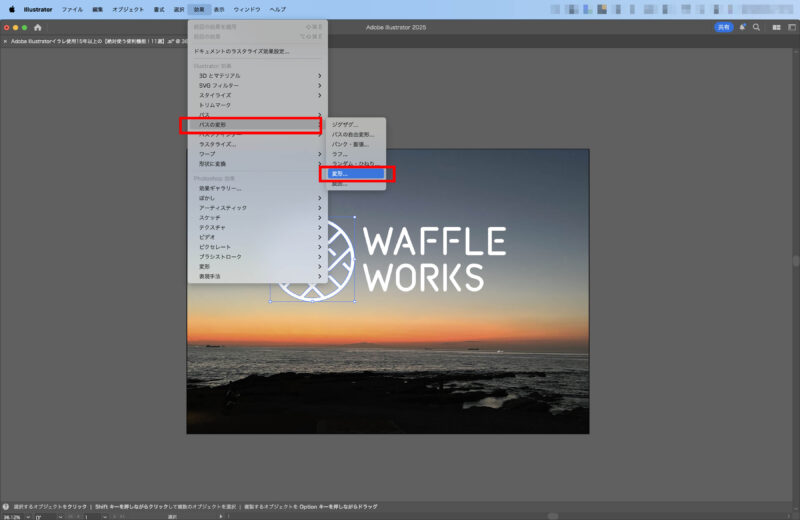Click the 共有 share button
This screenshot has width=800, height=520.
723,27
